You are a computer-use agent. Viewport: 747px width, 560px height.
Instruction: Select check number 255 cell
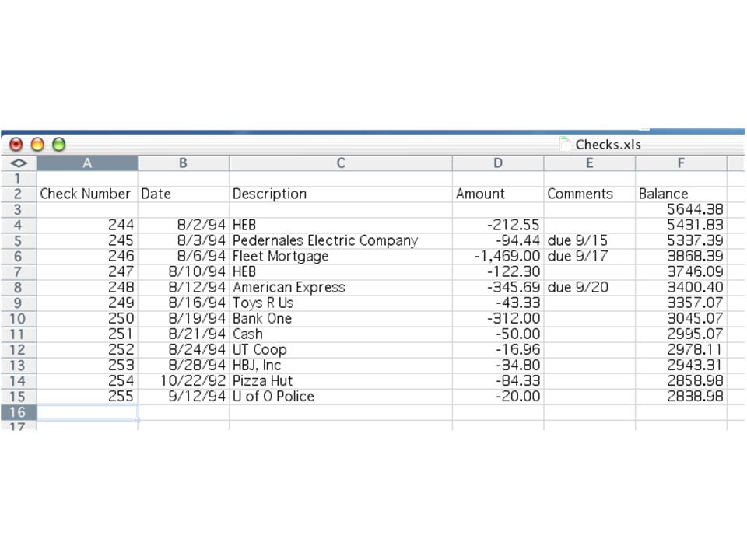pos(87,397)
